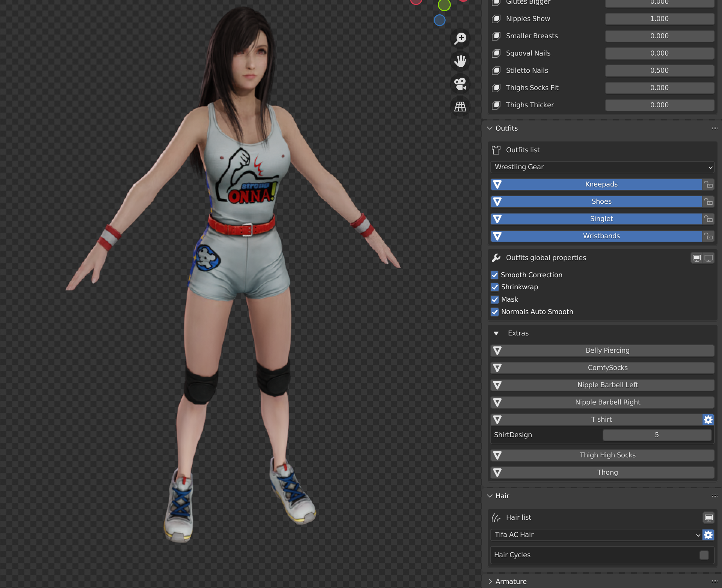Click the pan view hand icon
The width and height of the screenshot is (722, 588).
460,61
